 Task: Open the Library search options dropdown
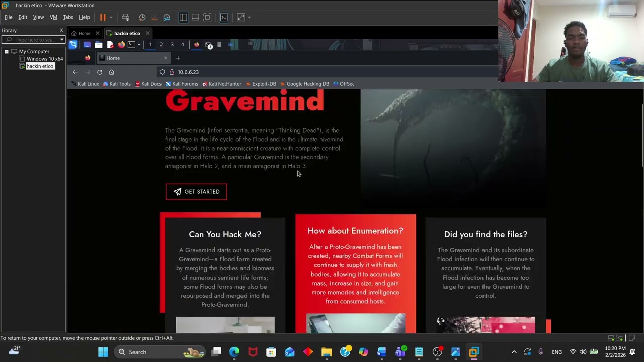pos(62,40)
